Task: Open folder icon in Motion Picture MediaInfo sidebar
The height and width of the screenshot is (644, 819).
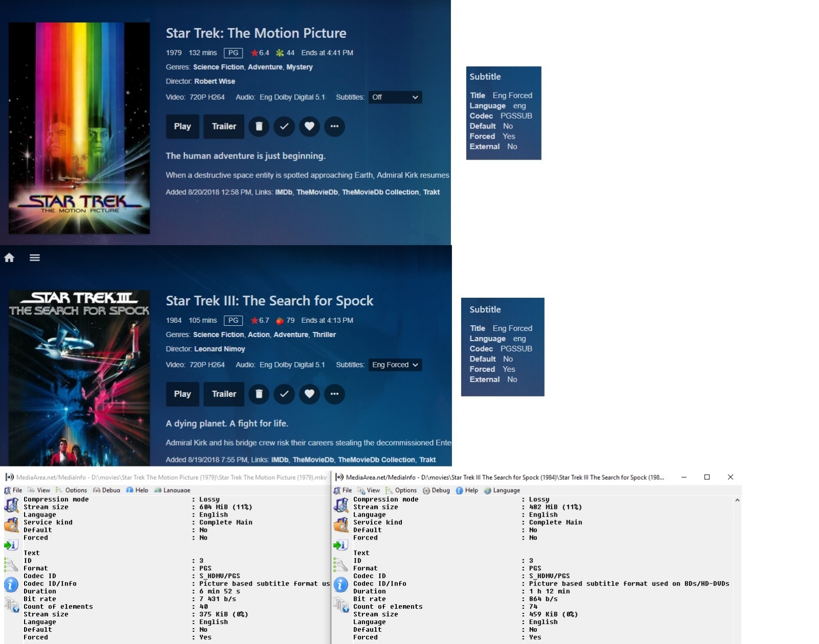Action: point(11,525)
